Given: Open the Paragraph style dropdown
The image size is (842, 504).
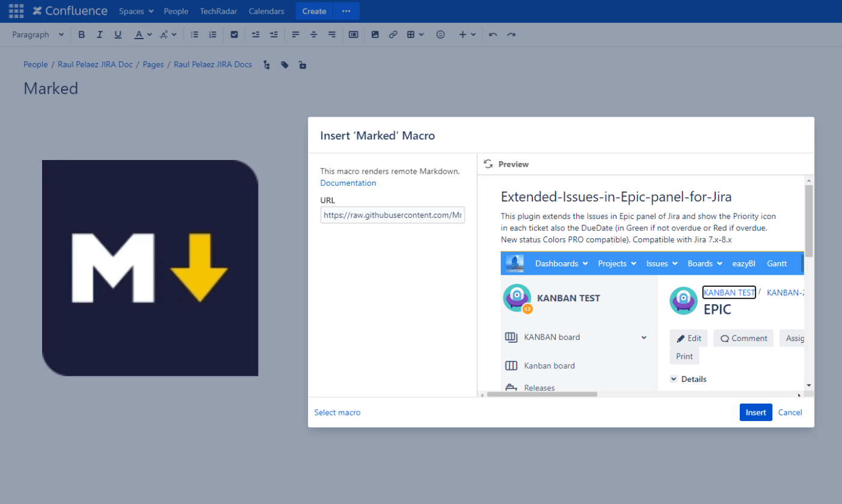Looking at the screenshot, I should (38, 35).
